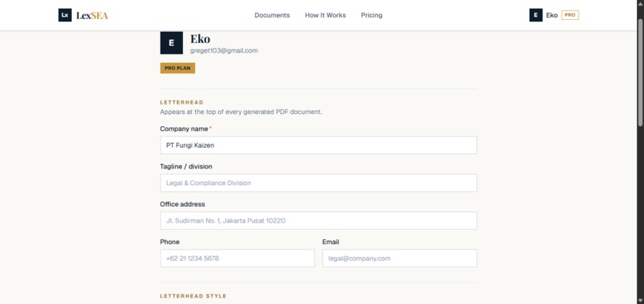The image size is (644, 304).
Task: Select the greget103@gmail.com email text
Action: [224, 51]
